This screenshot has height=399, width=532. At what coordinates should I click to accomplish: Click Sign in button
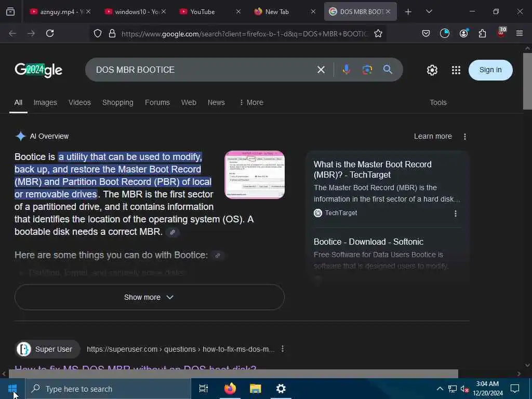490,70
